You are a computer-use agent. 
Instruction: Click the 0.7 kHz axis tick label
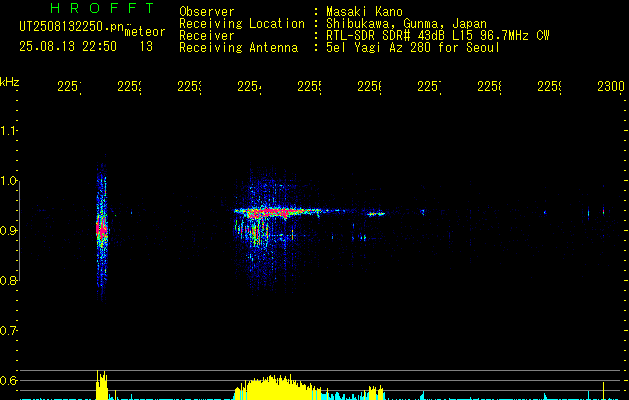click(8, 331)
